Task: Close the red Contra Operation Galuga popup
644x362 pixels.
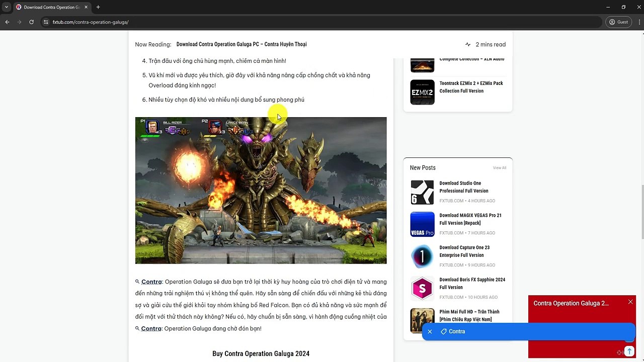Action: 630,302
